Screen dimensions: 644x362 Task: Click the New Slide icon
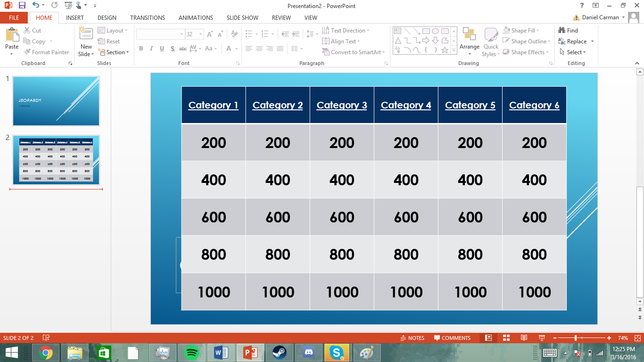click(x=86, y=34)
